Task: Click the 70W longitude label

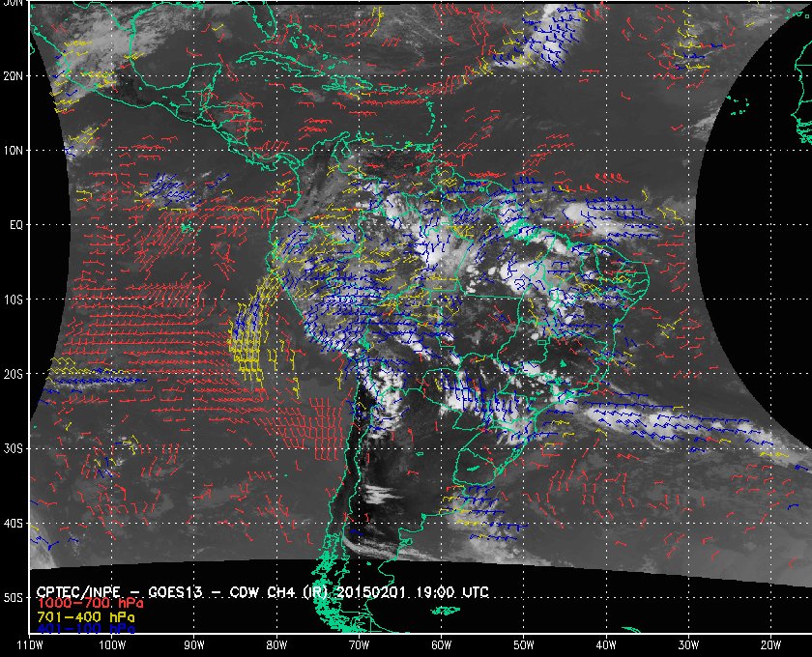Action: pos(359,645)
